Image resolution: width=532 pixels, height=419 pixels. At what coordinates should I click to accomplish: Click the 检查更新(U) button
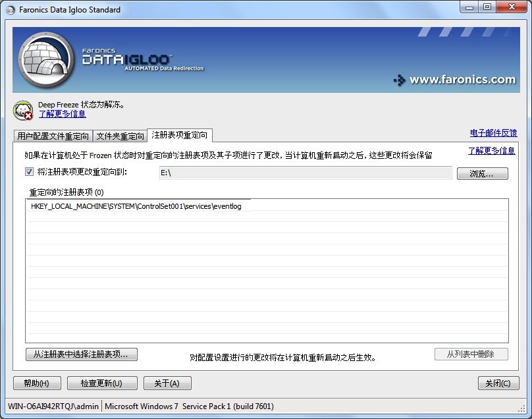[102, 383]
